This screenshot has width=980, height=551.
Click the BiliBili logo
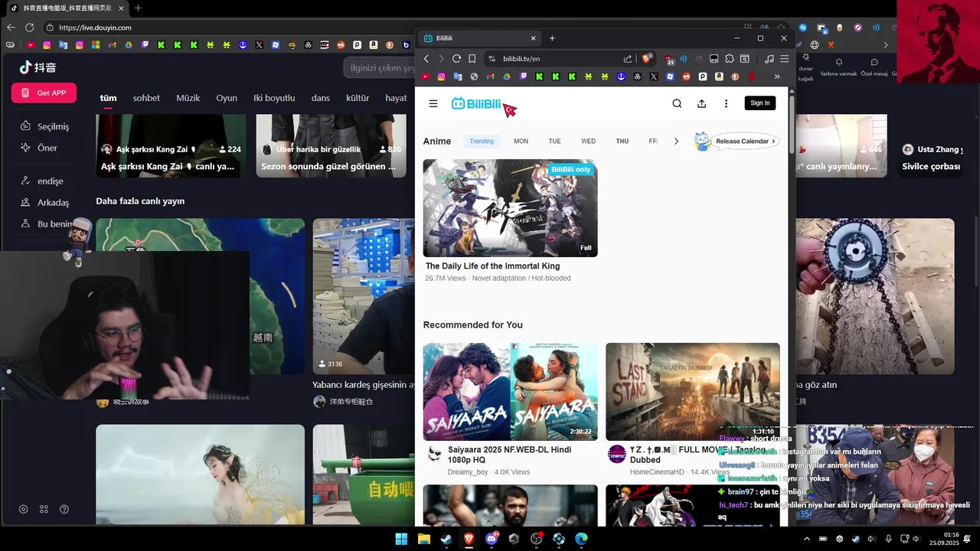pyautogui.click(x=475, y=103)
